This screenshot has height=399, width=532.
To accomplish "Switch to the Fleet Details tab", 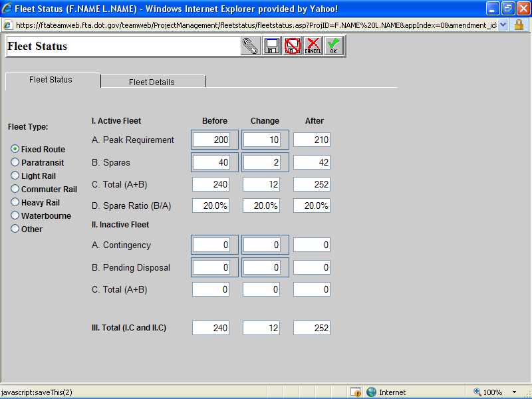I will coord(152,82).
